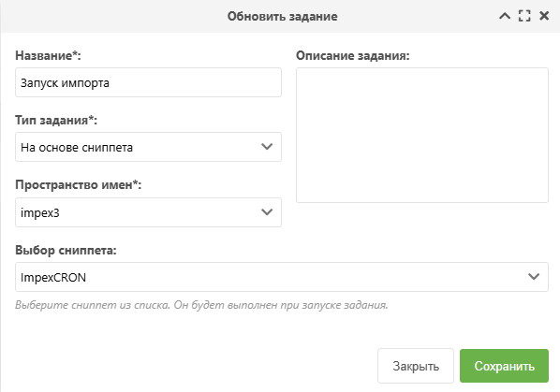560x392 pixels.
Task: Click the 'Обновить задание' dialog title
Action: click(x=282, y=17)
